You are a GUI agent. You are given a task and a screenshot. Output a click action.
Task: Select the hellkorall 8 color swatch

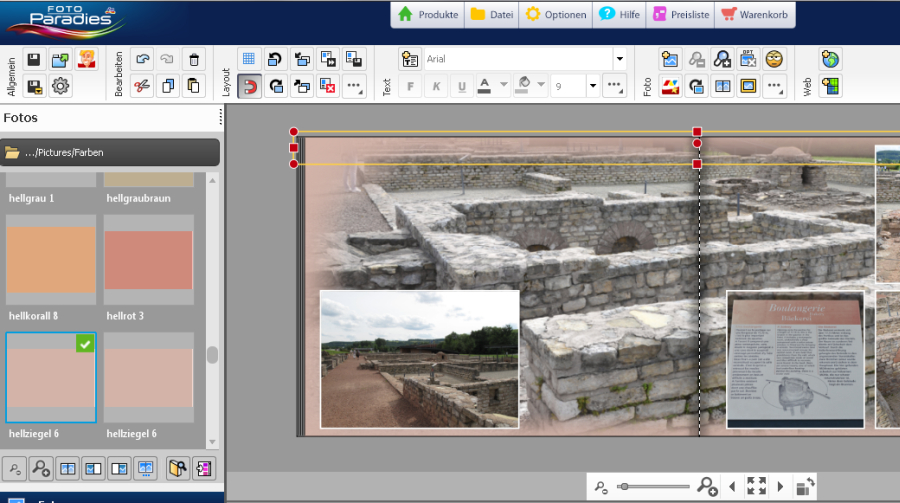[51, 260]
